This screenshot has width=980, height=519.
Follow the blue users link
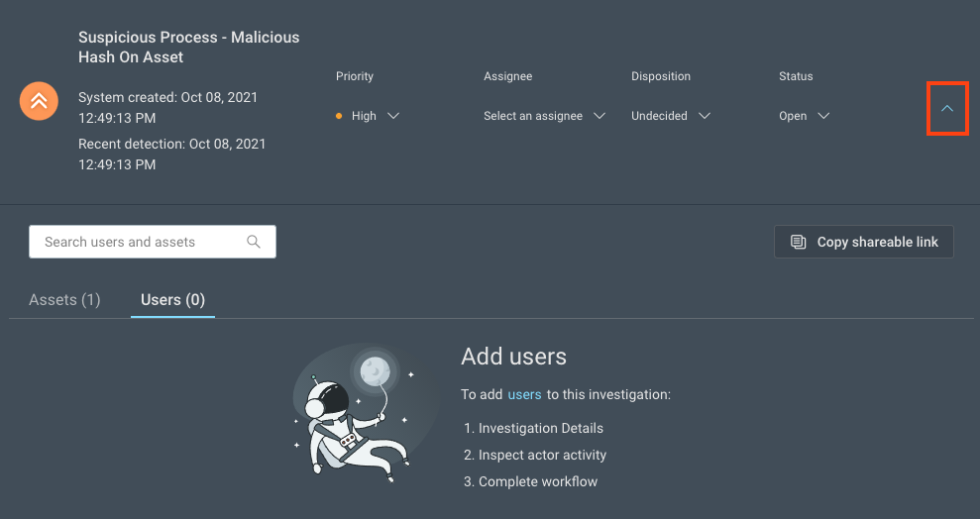524,394
